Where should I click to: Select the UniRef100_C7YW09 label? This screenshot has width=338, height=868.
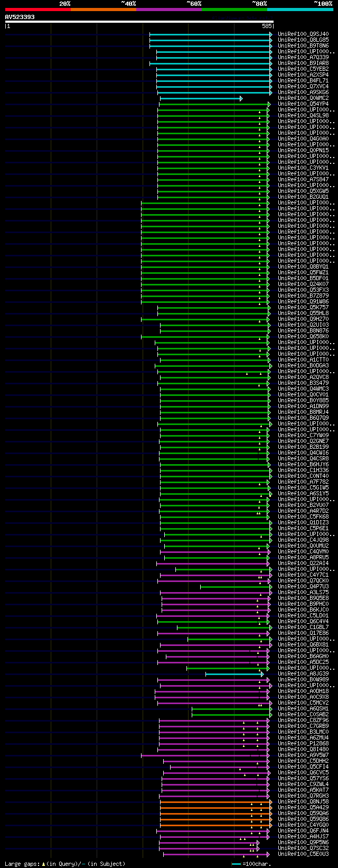pos(303,435)
